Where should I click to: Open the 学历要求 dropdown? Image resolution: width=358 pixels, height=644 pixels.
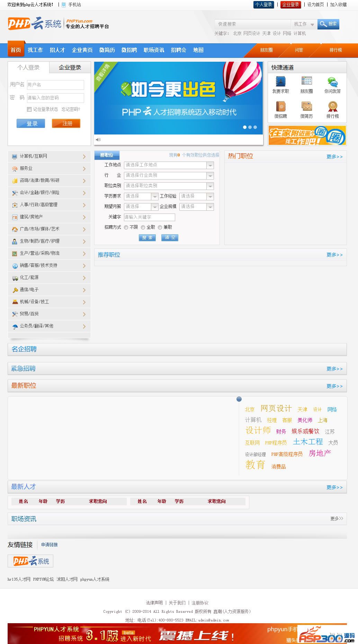coord(141,196)
